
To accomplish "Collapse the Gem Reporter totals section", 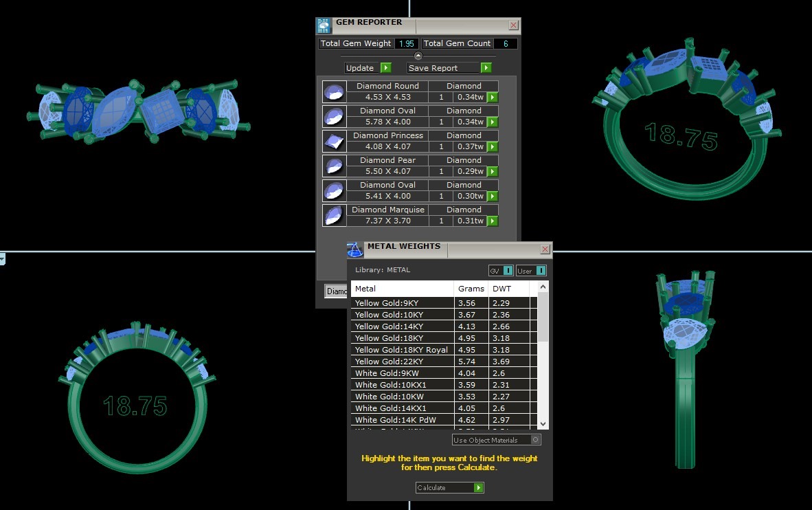I will [x=418, y=56].
